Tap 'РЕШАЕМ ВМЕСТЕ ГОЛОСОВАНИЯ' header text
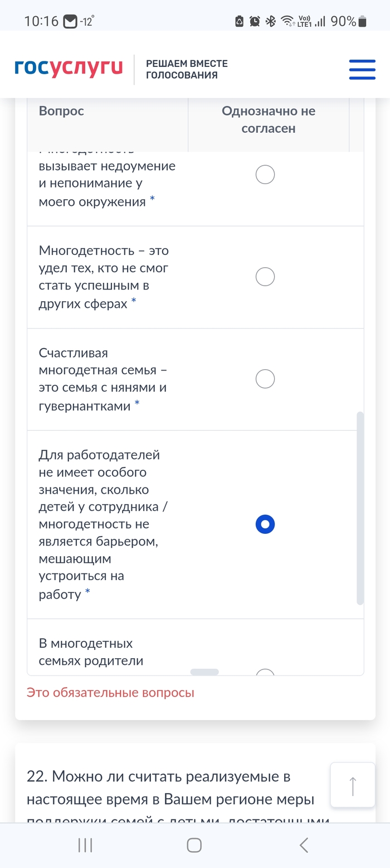The image size is (390, 868). point(186,69)
